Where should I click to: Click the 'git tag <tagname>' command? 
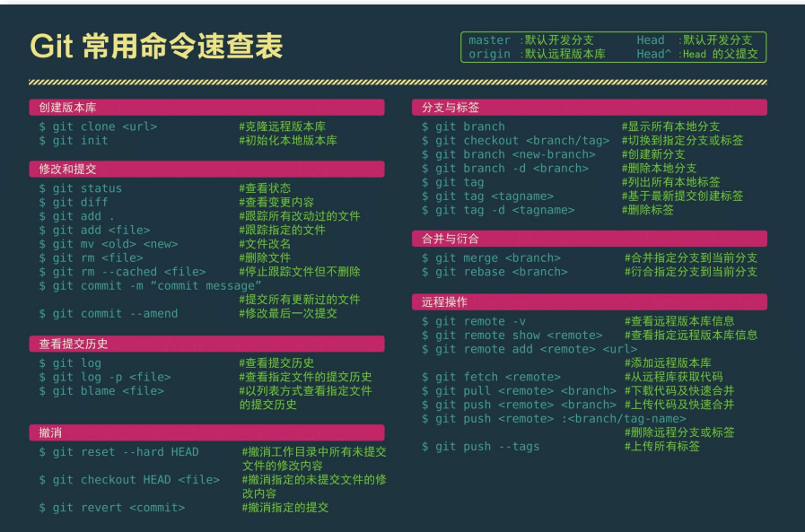tap(487, 196)
